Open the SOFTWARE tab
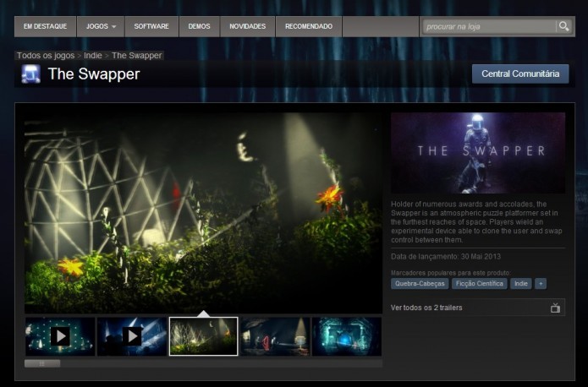Viewport: 588px width, 387px height. tap(151, 26)
